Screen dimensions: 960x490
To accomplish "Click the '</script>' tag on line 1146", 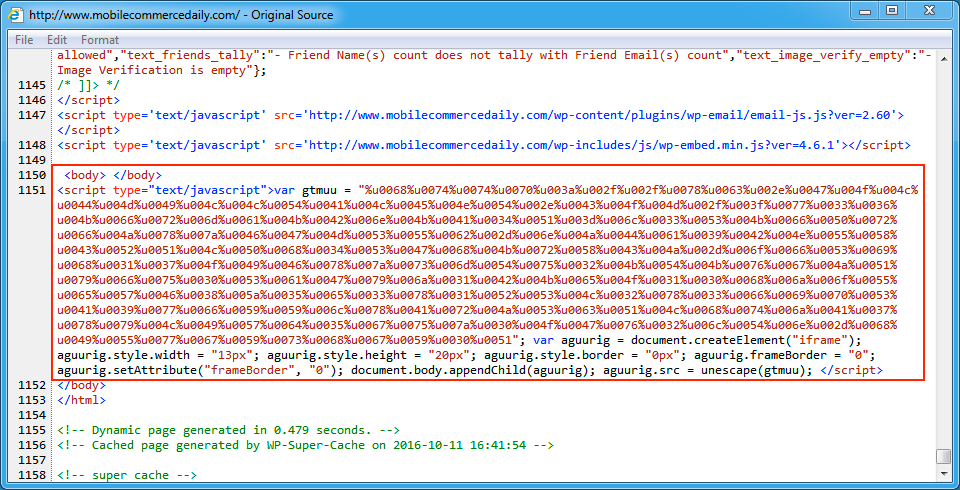I will point(89,100).
